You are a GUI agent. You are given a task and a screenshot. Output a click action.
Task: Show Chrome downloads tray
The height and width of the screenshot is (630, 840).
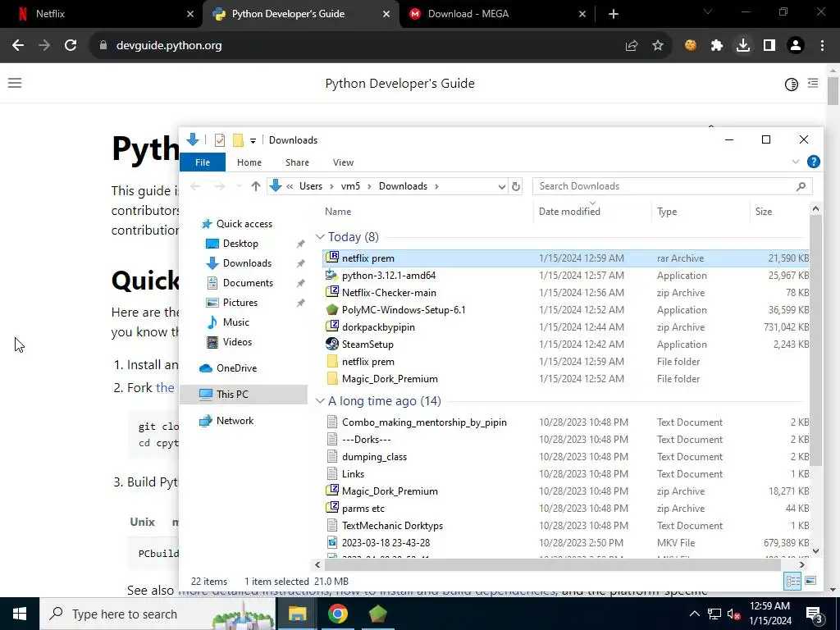click(x=743, y=46)
